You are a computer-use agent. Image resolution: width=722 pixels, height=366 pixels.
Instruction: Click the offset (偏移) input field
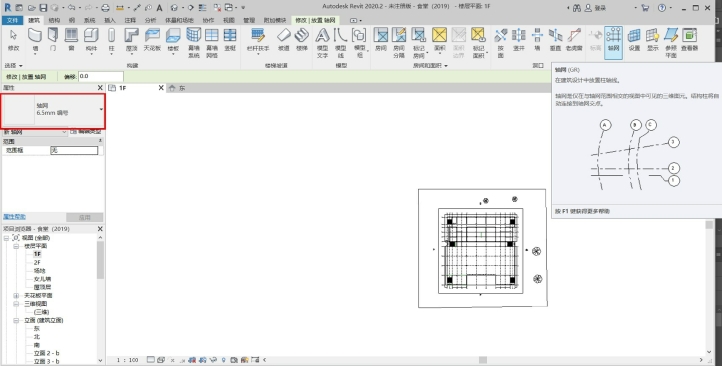(101, 76)
